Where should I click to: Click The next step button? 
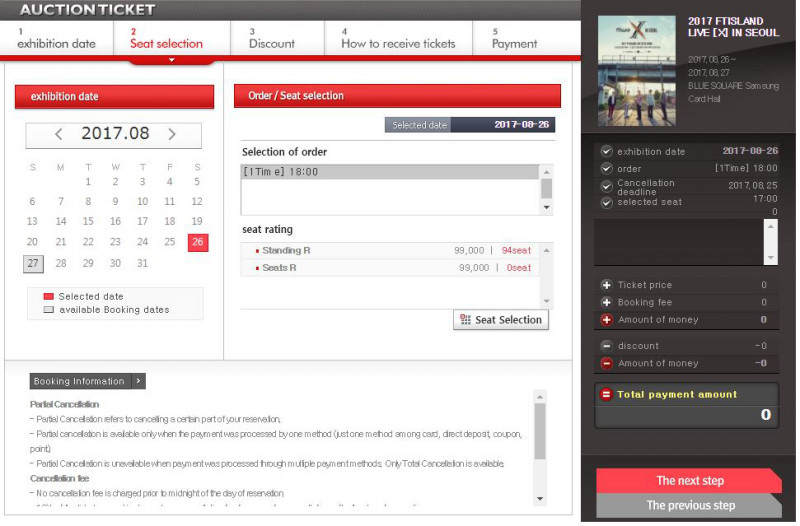click(x=689, y=481)
